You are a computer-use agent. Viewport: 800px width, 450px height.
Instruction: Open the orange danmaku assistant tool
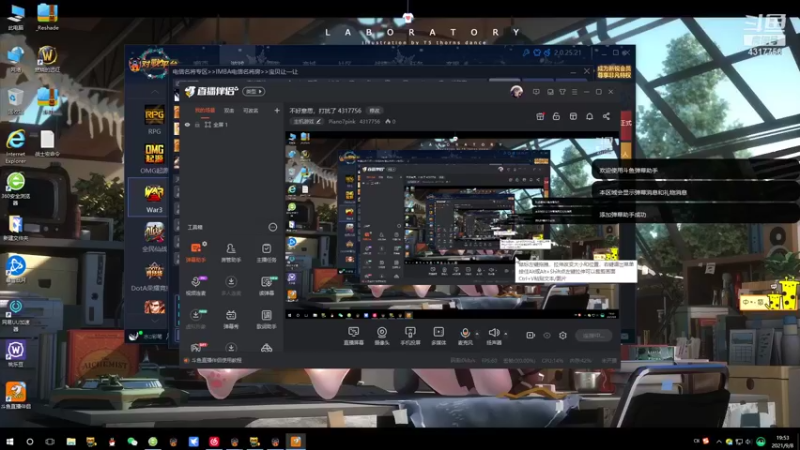196,252
